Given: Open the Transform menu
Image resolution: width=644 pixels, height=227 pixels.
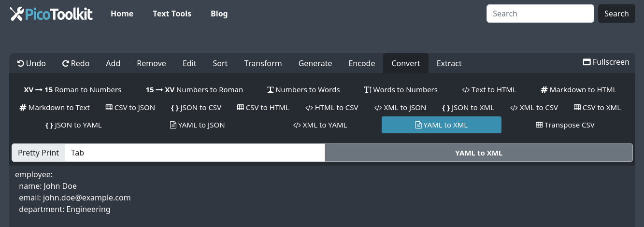Looking at the screenshot, I should (x=263, y=63).
